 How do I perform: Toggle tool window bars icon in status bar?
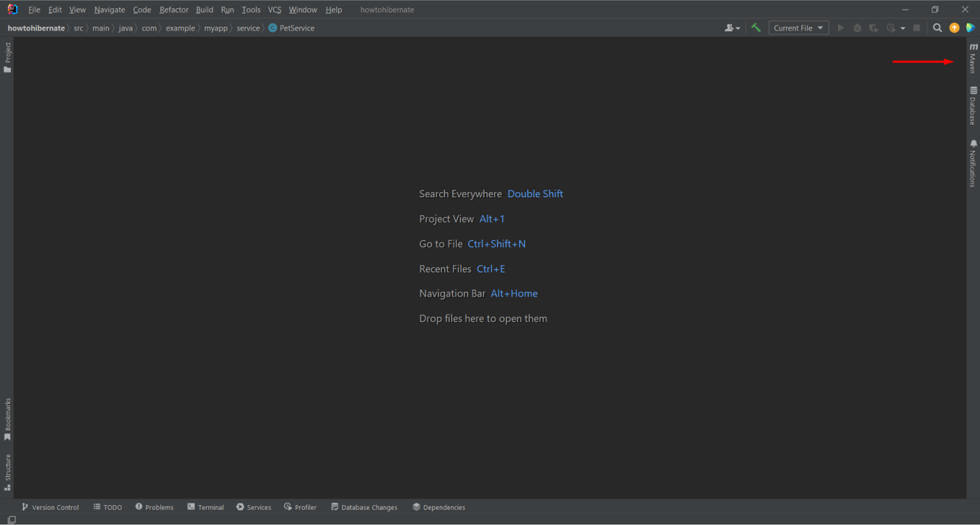[11, 520]
